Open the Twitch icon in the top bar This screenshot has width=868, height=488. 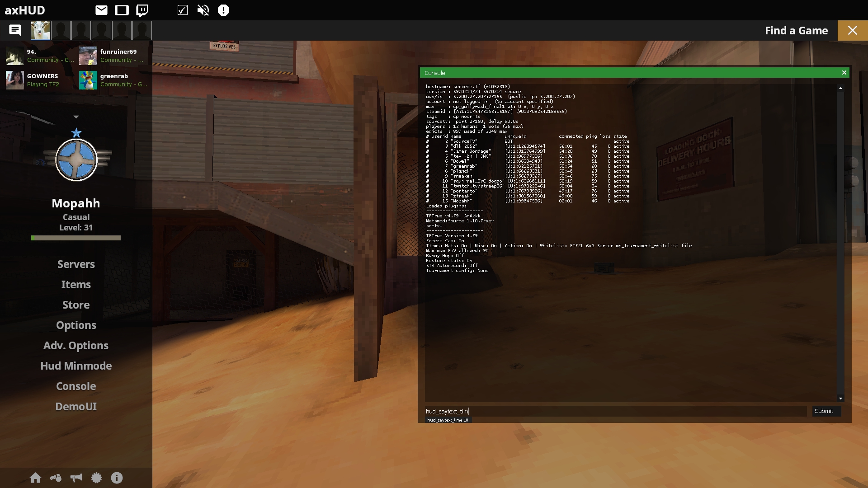click(142, 10)
